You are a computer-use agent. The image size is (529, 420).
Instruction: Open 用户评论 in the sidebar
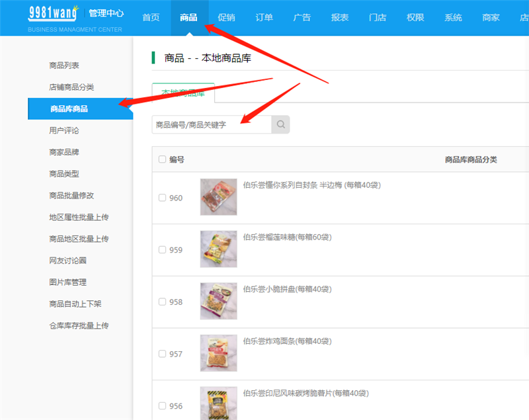(64, 130)
